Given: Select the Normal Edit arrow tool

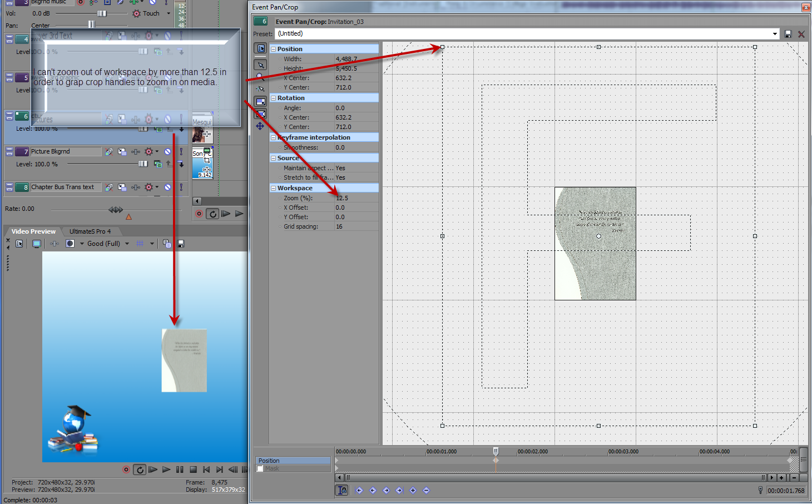Looking at the screenshot, I should [260, 65].
